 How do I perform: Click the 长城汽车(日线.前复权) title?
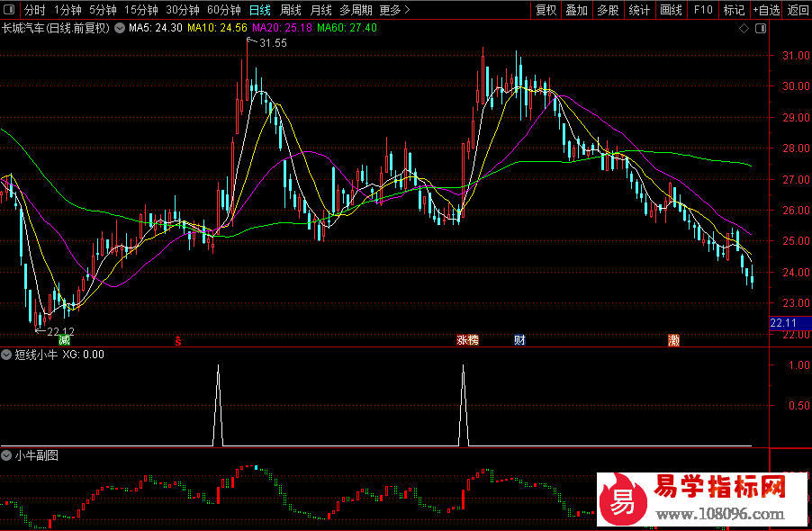click(56, 28)
